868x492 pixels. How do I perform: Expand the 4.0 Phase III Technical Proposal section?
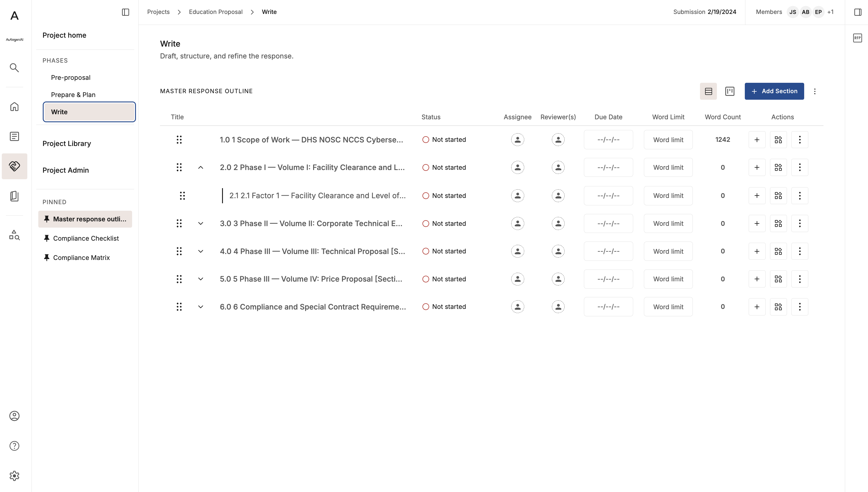[201, 251]
